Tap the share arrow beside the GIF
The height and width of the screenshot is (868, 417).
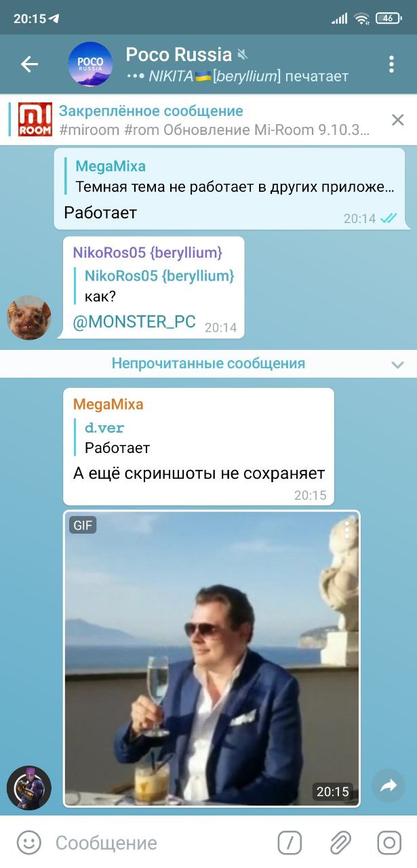tap(389, 786)
